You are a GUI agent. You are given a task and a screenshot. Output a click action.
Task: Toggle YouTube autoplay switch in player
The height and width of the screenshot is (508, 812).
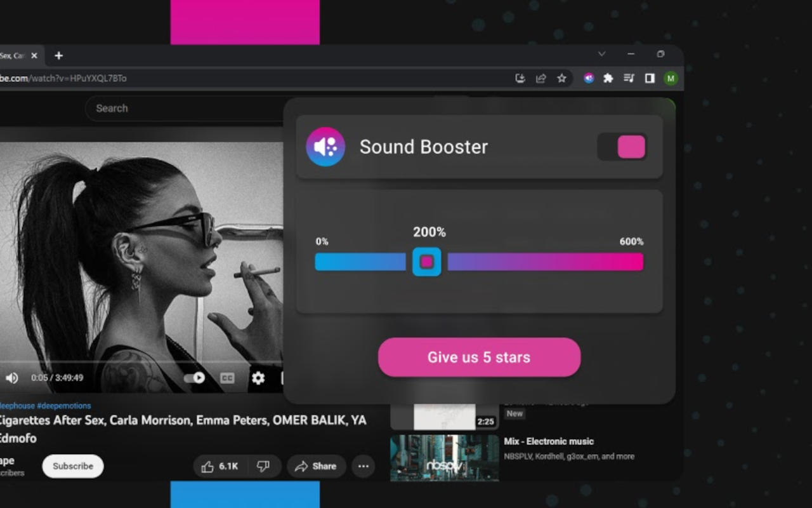(x=193, y=378)
